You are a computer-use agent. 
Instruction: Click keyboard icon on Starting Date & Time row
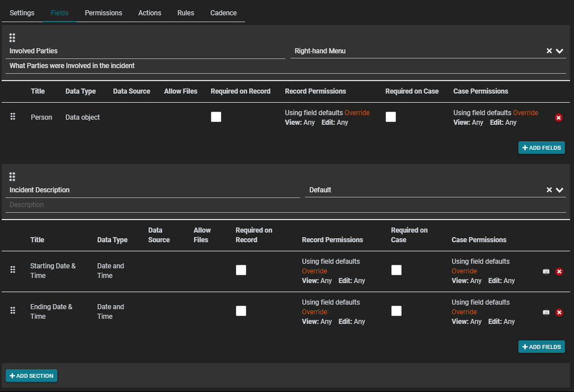(x=546, y=272)
